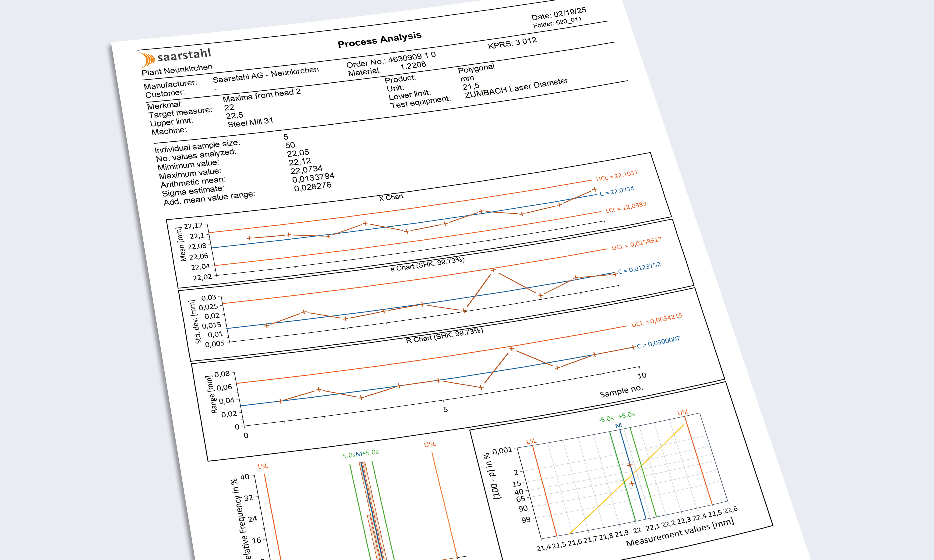This screenshot has height=560, width=934.
Task: Click the 'Range [mm]' axis label
Action: pos(212,394)
